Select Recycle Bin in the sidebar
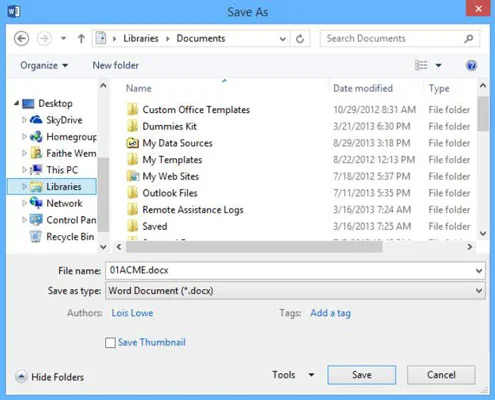 coord(70,237)
